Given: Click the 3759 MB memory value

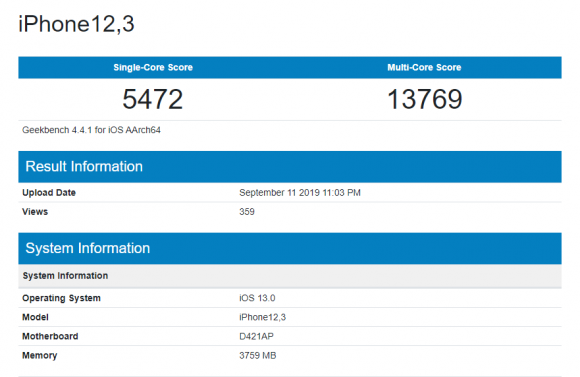Looking at the screenshot, I should pyautogui.click(x=258, y=356).
